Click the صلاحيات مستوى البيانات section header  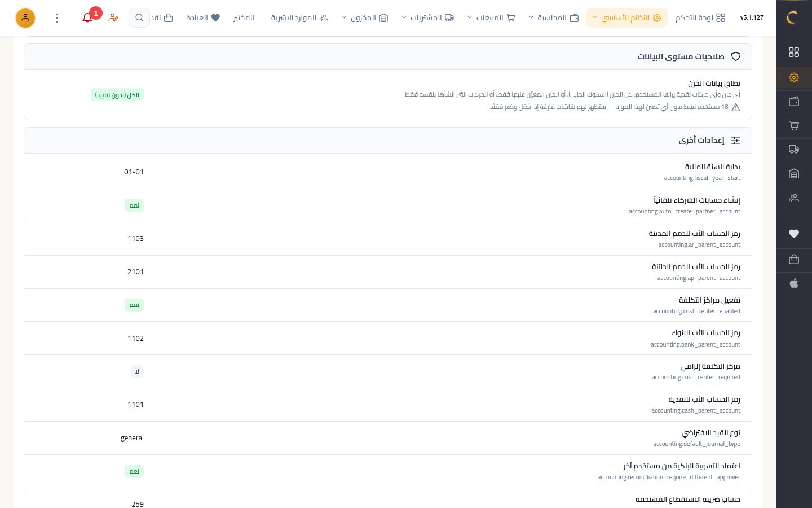pos(388,56)
